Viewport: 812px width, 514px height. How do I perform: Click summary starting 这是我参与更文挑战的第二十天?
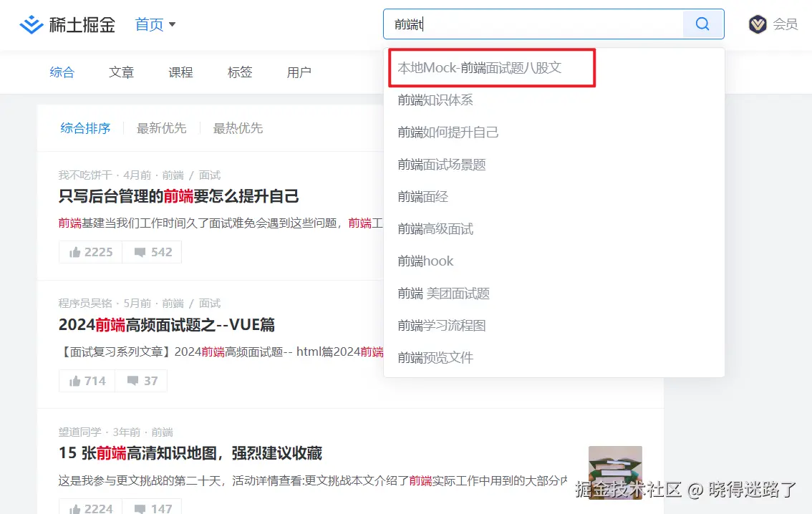pyautogui.click(x=313, y=481)
